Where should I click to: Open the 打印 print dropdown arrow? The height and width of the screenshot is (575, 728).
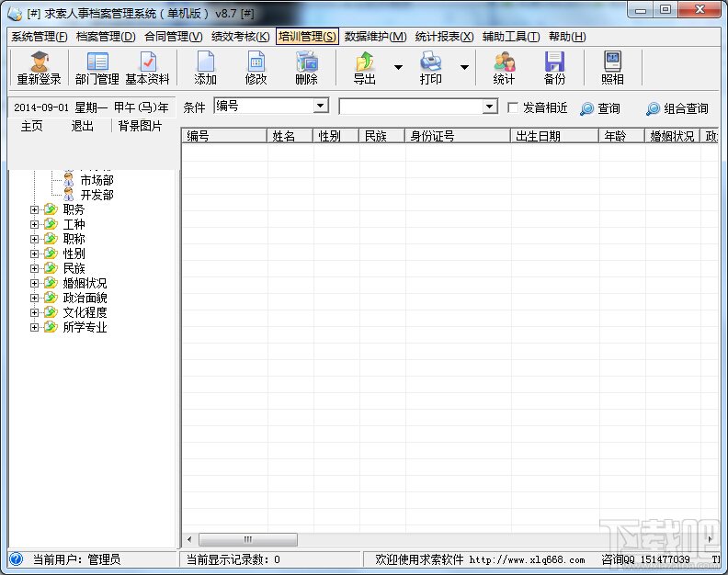(464, 67)
